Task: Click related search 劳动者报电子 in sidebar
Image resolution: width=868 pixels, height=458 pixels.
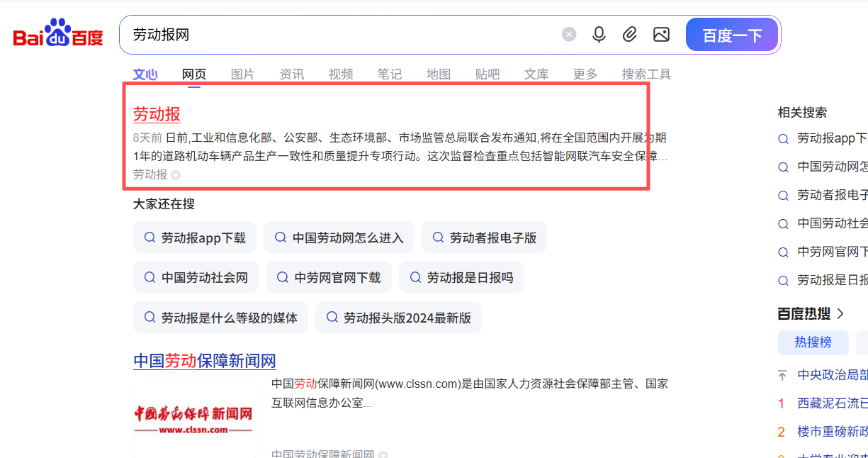Action: click(x=823, y=196)
